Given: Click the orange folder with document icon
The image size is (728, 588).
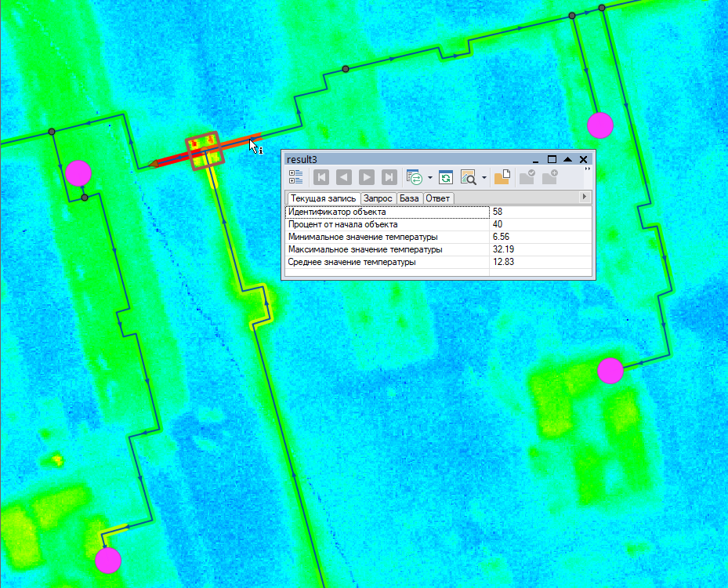Looking at the screenshot, I should pos(502,177).
